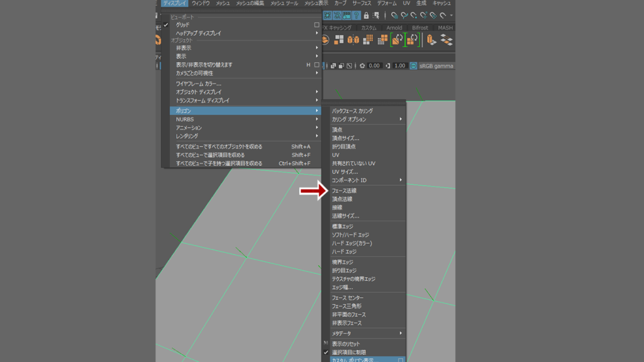Toggle 選択項目に制限 checked item
Viewport: 644px width, 362px height.
point(364,352)
